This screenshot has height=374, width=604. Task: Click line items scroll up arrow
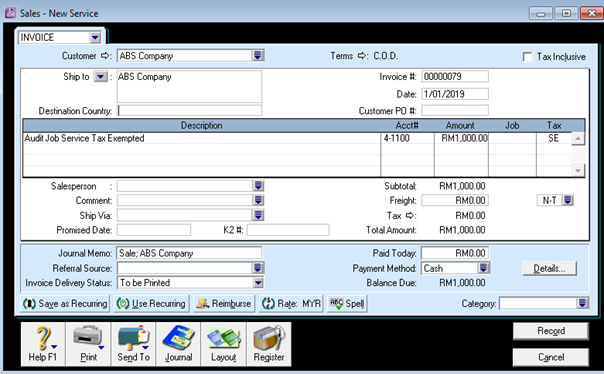pos(578,139)
